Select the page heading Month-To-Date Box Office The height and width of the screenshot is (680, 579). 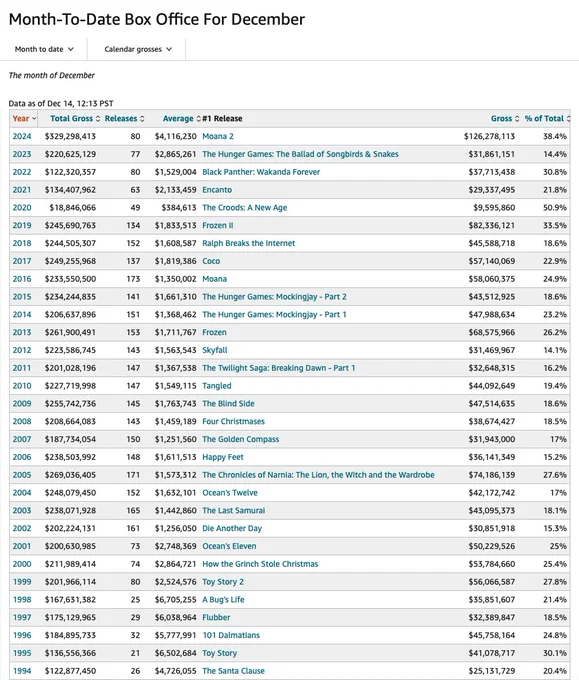click(x=157, y=19)
